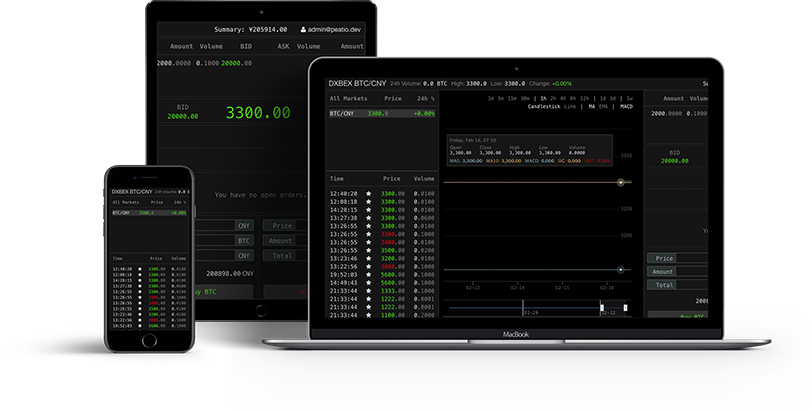Select the 6h chart interval
The width and height of the screenshot is (812, 411).
click(x=573, y=98)
